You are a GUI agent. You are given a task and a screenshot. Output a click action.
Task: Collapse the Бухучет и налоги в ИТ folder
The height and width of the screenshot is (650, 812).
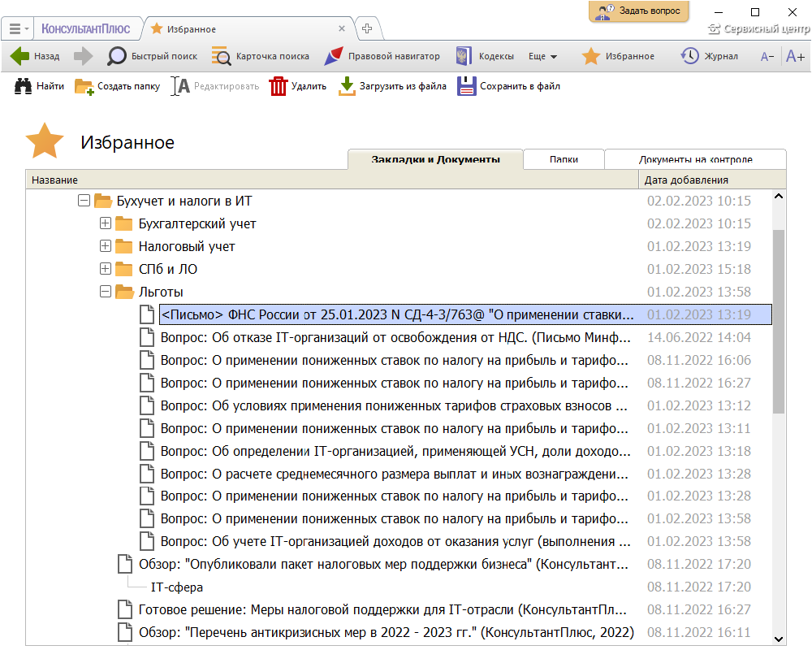click(84, 201)
